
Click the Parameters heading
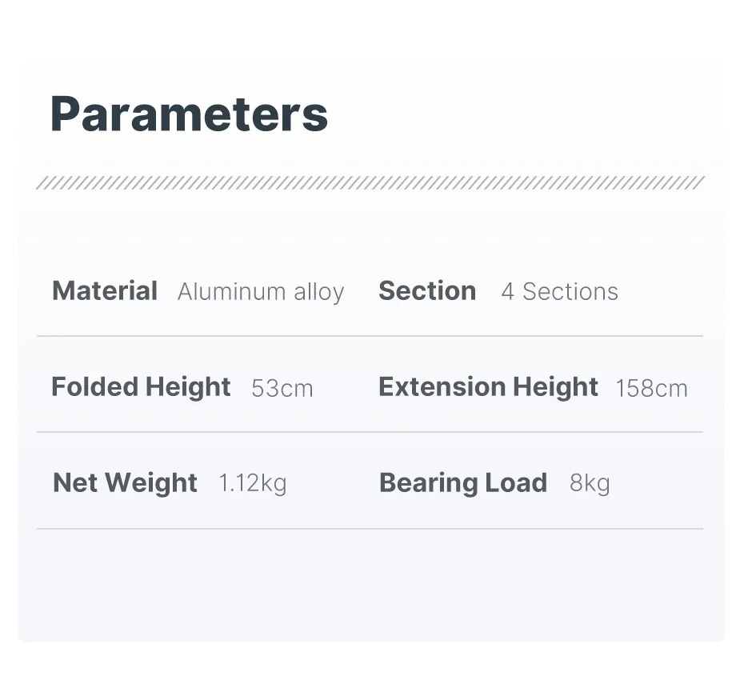click(x=189, y=114)
